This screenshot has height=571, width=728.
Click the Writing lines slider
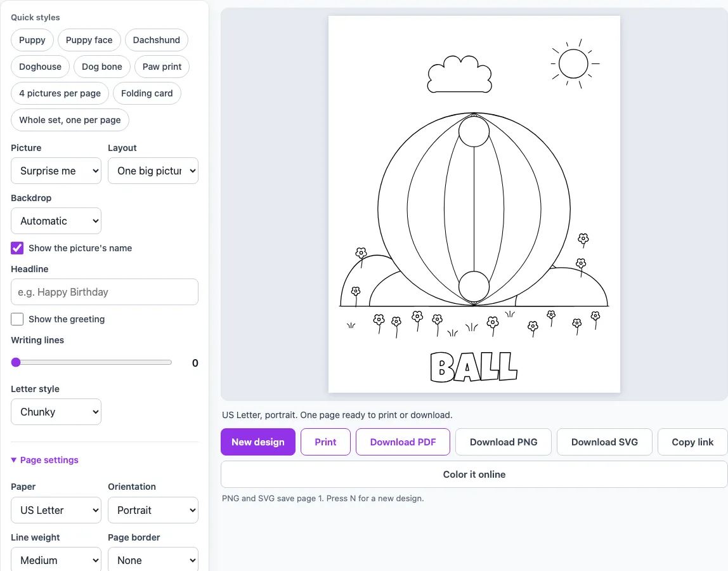[x=91, y=362]
